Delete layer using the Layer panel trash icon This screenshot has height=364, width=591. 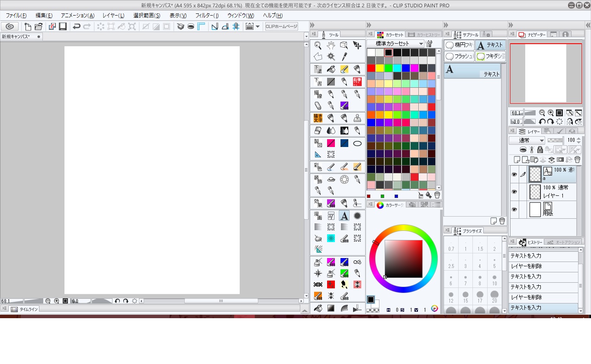[577, 160]
